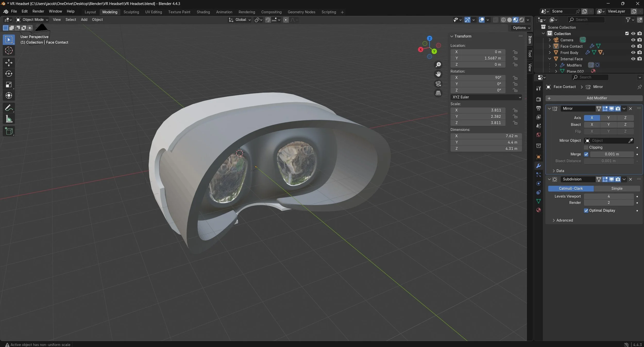This screenshot has width=644, height=347.
Task: Select the Rotate tool
Action: click(9, 74)
